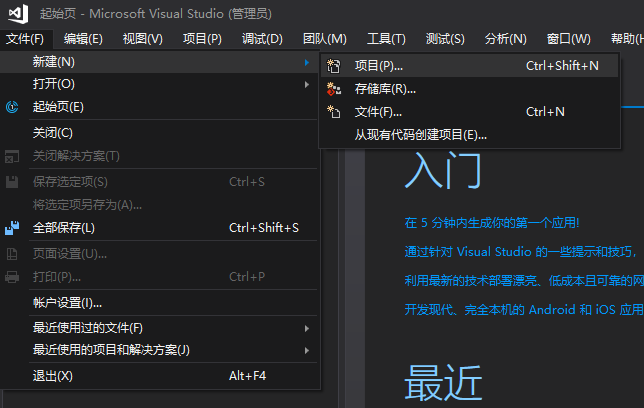Screen dimensions: 644x408
Task: Select 从现有代码创建项目(E)...
Action: pyautogui.click(x=469, y=135)
